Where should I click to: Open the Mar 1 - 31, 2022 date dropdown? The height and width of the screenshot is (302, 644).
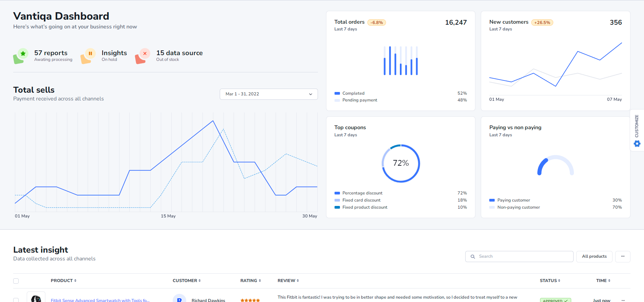point(269,94)
